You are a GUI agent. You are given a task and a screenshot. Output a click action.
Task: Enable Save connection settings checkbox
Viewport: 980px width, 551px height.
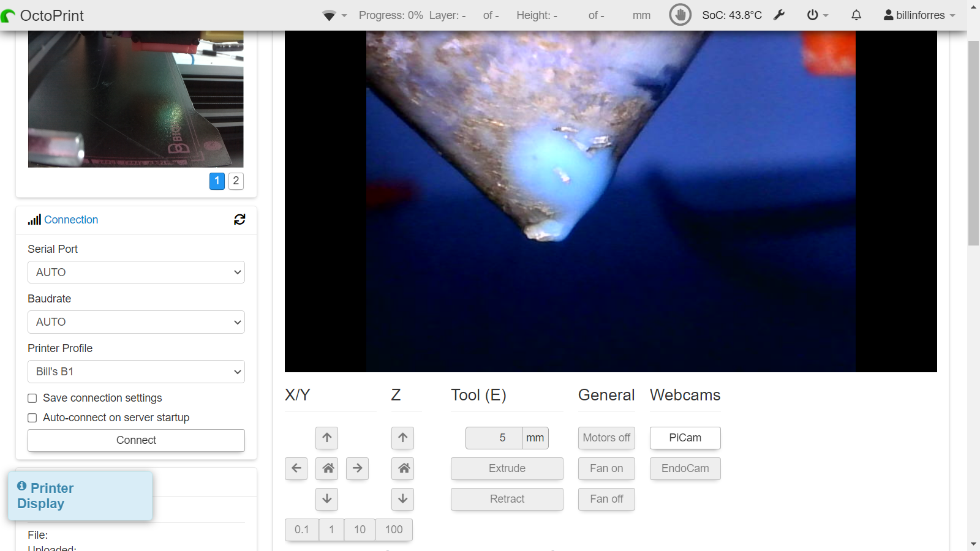coord(32,399)
